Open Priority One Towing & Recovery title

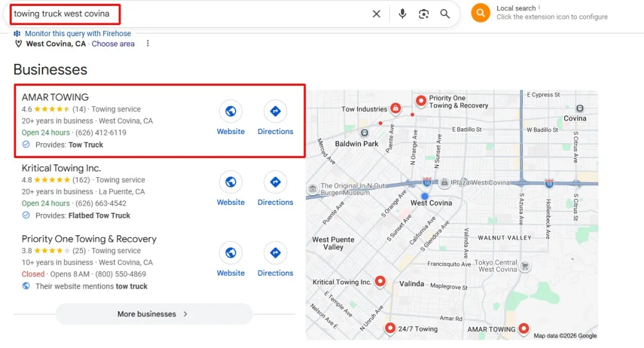[x=89, y=238]
